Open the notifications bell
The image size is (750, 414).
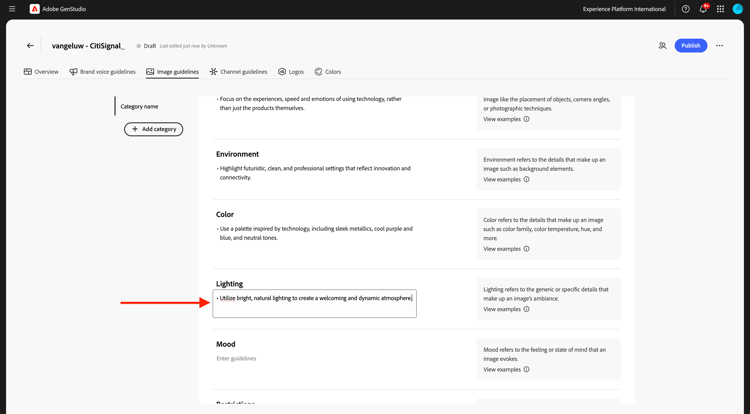[703, 9]
